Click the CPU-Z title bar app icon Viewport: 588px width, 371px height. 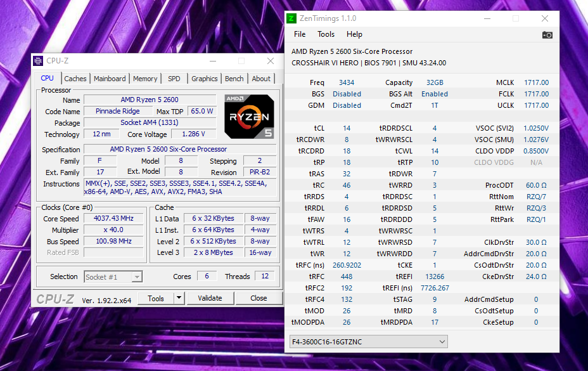coord(38,61)
